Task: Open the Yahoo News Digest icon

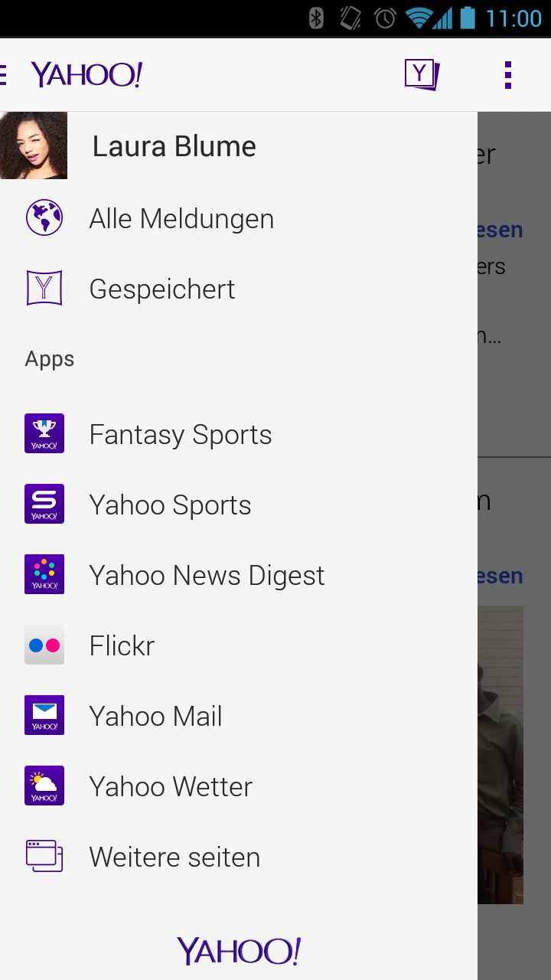Action: 44,574
